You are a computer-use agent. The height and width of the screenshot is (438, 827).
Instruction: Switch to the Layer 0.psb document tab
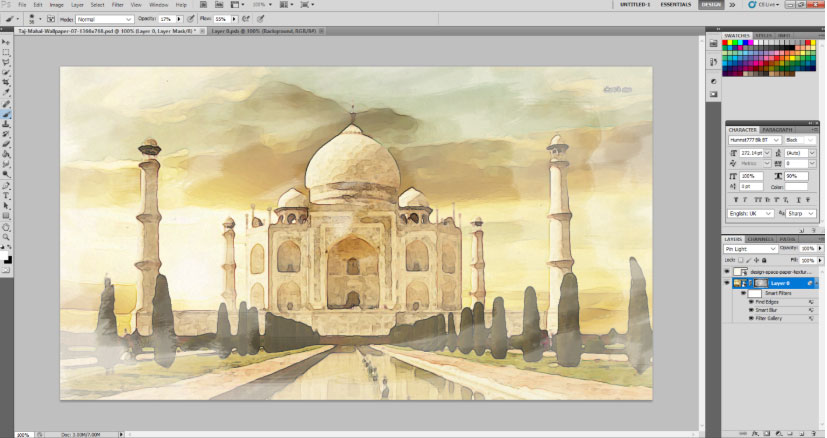(264, 31)
